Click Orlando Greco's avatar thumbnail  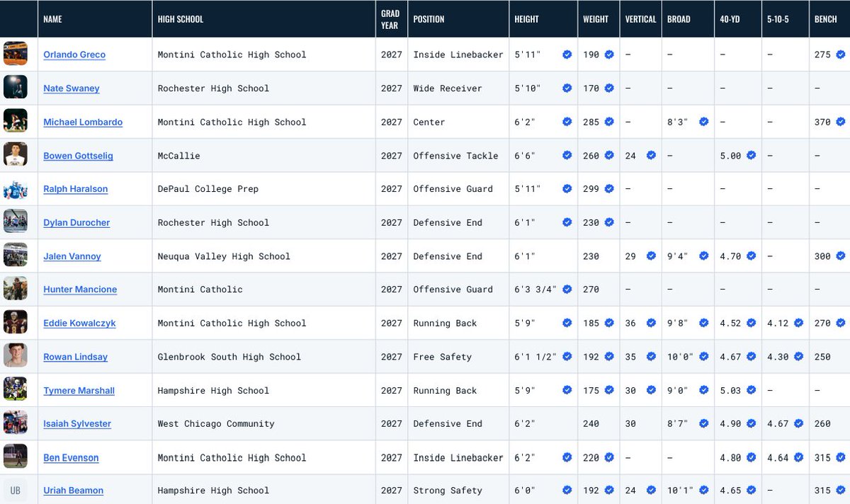(16, 54)
